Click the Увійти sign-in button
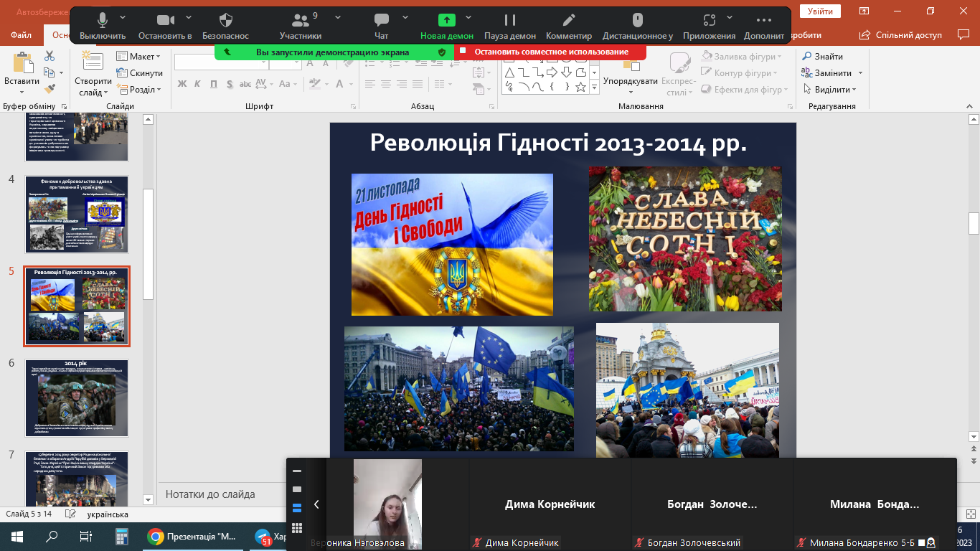 pos(820,11)
